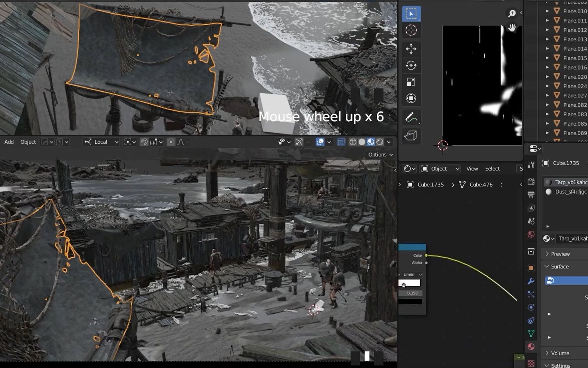588x368 pixels.
Task: Open the shading options dropdown arrow
Action: (x=389, y=142)
